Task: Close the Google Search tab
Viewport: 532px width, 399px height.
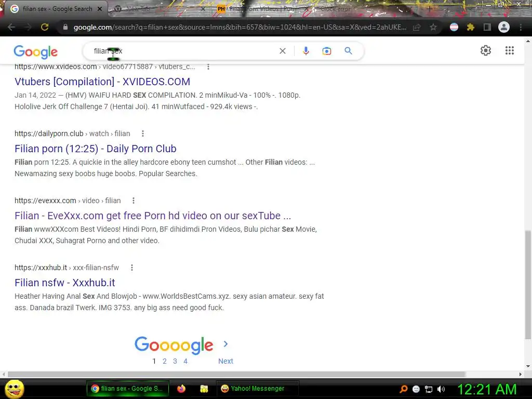Action: pos(100,9)
